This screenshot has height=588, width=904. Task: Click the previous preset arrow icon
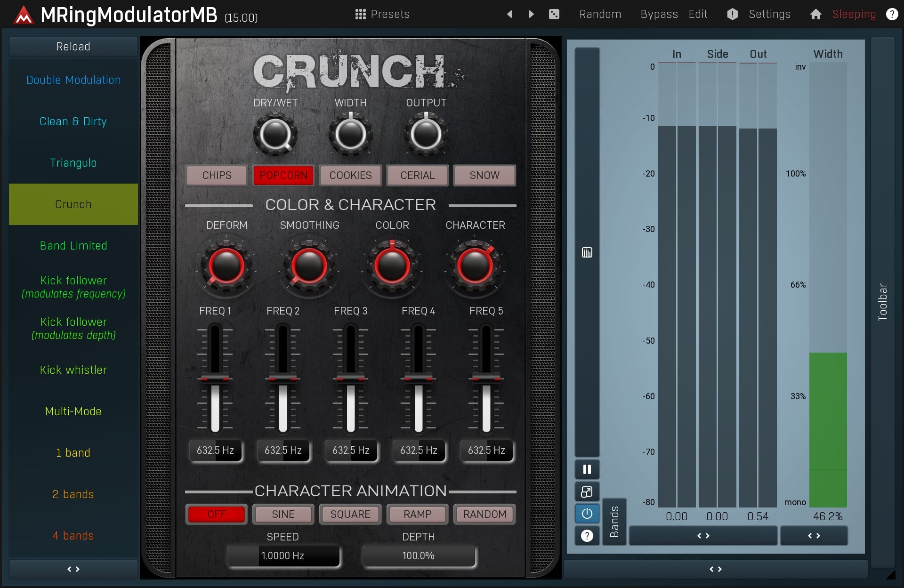(509, 14)
